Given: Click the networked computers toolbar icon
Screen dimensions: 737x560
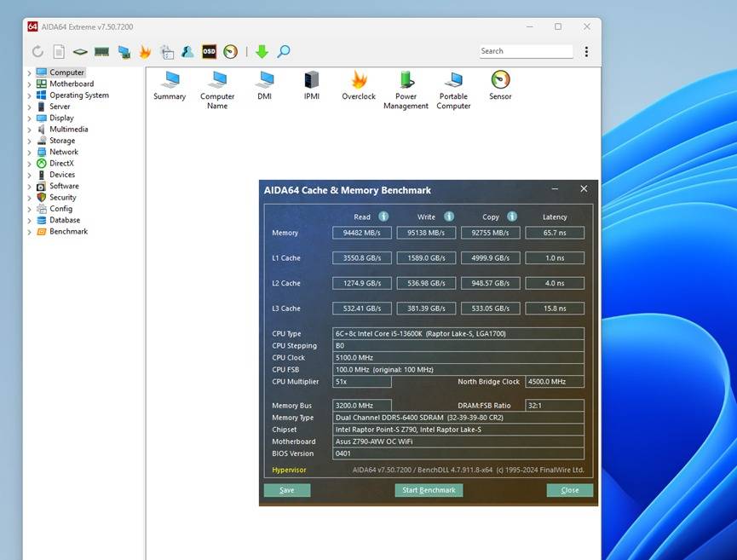Looking at the screenshot, I should pyautogui.click(x=124, y=52).
